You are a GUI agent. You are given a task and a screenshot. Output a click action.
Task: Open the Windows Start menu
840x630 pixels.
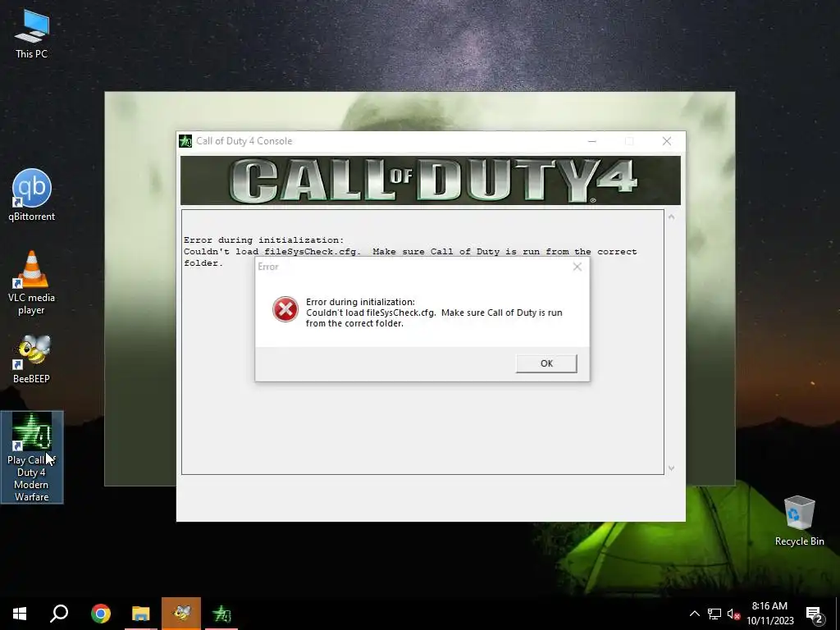[x=20, y=614]
